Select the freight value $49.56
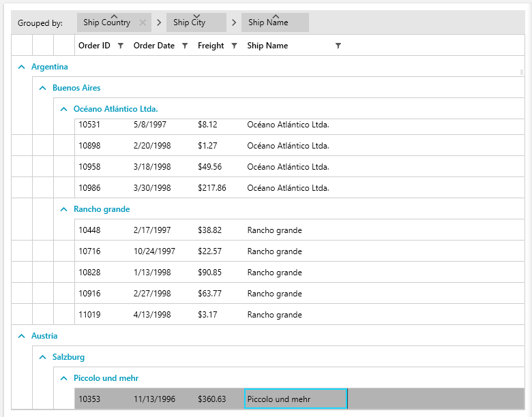Image resolution: width=532 pixels, height=417 pixels. coord(209,167)
